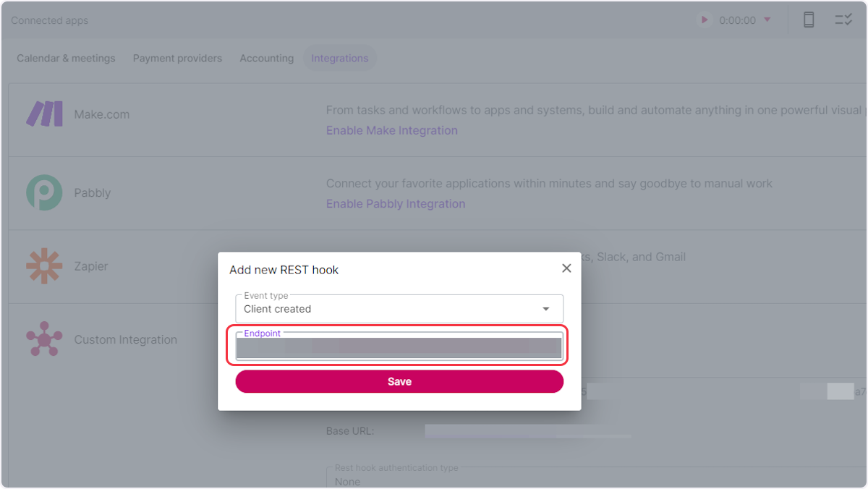868x489 pixels.
Task: Click the Pabbly logo icon
Action: 45,192
